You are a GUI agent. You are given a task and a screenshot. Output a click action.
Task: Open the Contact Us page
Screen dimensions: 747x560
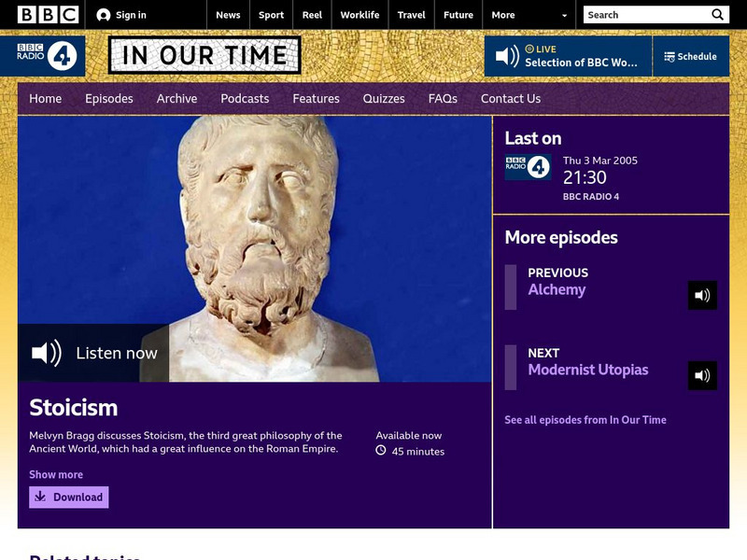[x=511, y=98]
